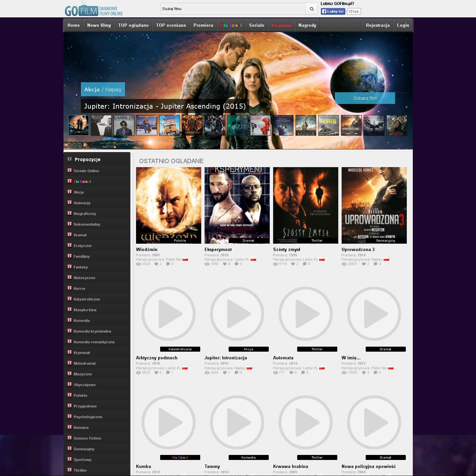Viewport: 476px width, 476px height.
Task: Click the heart icon under Wiedźmin
Action: pos(156,264)
